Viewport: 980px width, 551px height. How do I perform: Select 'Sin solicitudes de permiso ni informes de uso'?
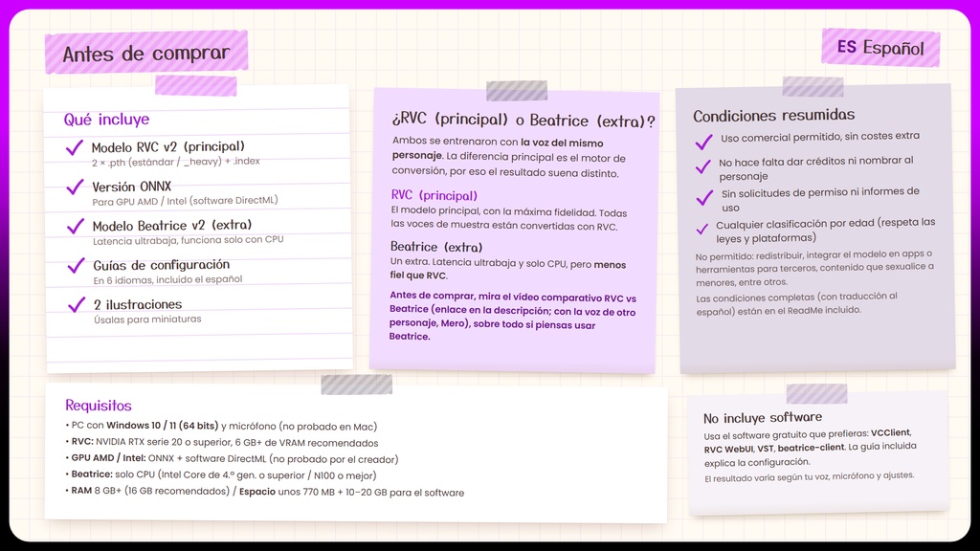(x=820, y=199)
